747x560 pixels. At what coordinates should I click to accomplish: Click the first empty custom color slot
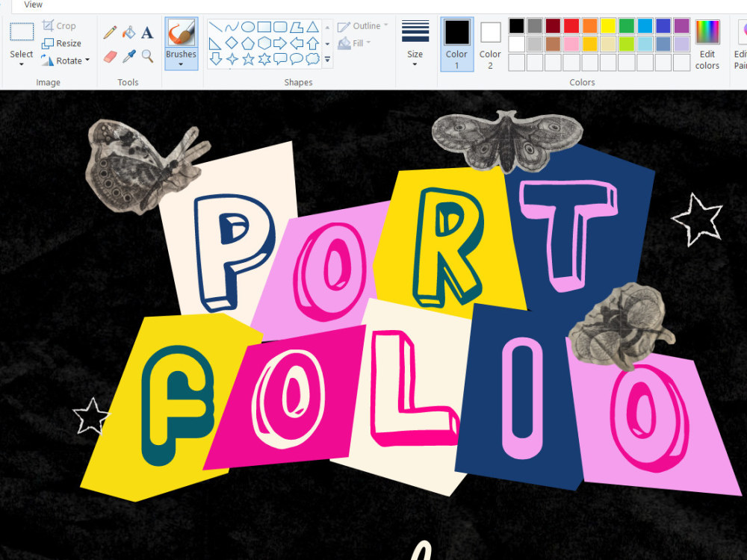coord(516,62)
